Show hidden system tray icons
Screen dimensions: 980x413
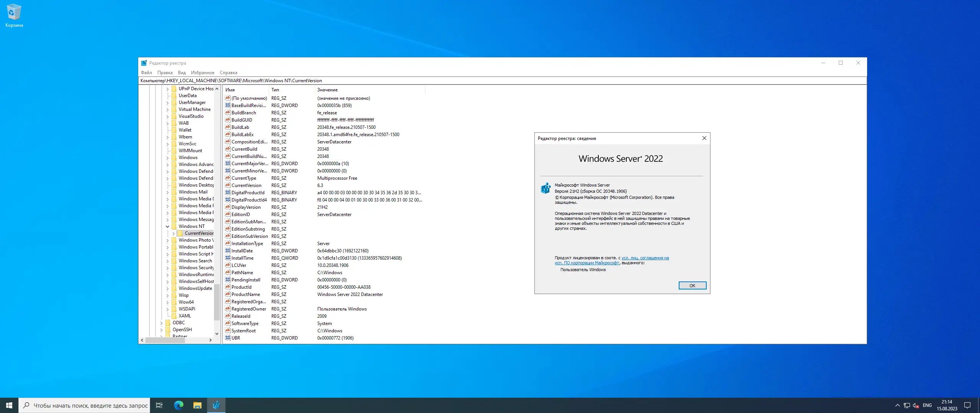tap(897, 405)
